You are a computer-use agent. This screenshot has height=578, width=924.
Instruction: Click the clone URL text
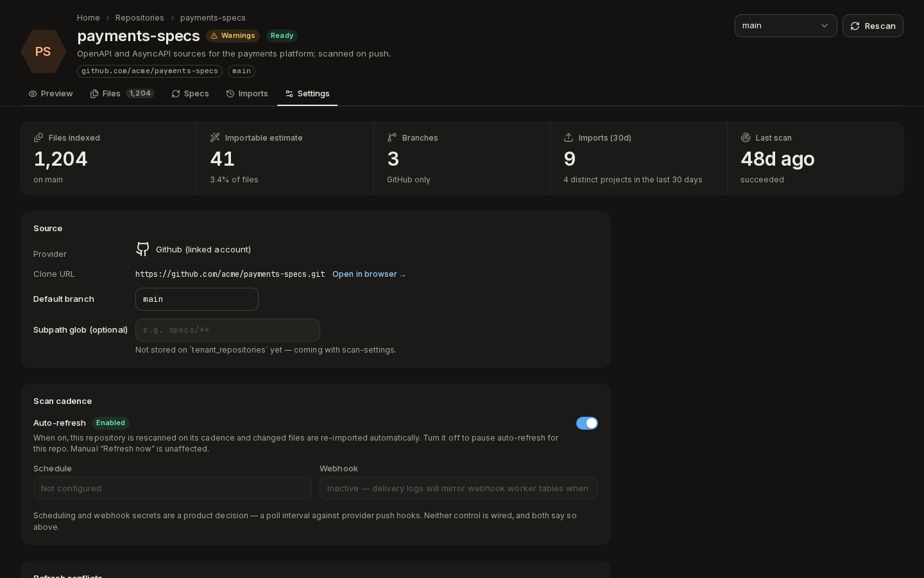[230, 274]
